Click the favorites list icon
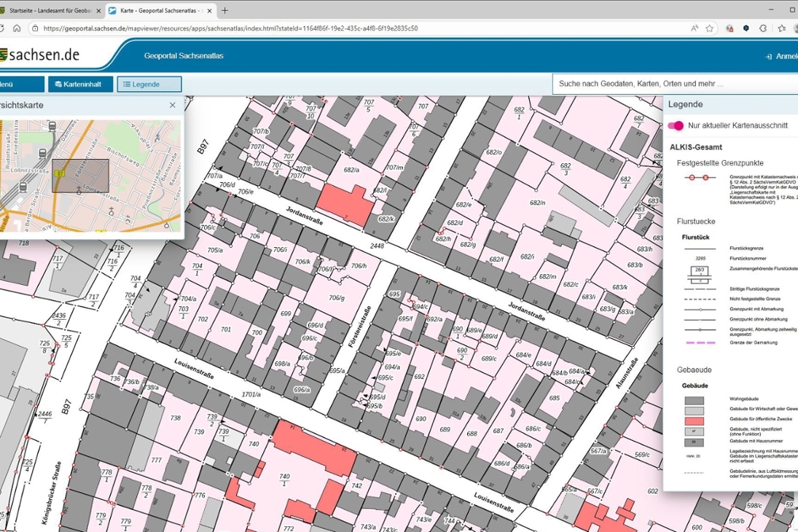The image size is (798, 532). pos(781,28)
